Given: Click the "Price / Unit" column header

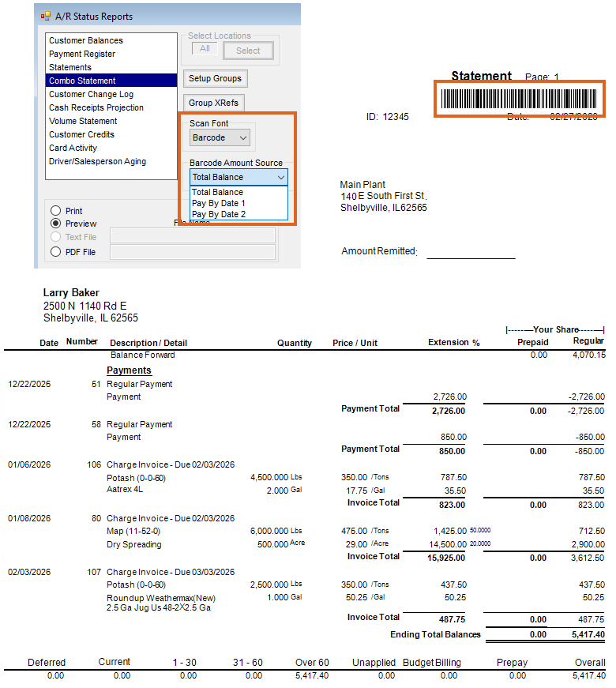Looking at the screenshot, I should (x=355, y=343).
